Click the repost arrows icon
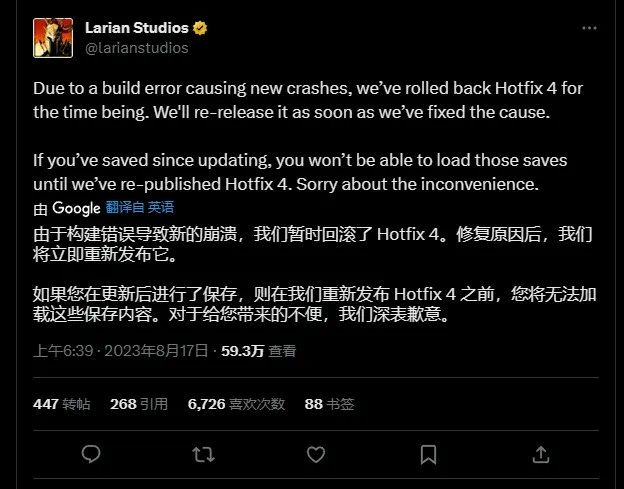 [x=203, y=454]
